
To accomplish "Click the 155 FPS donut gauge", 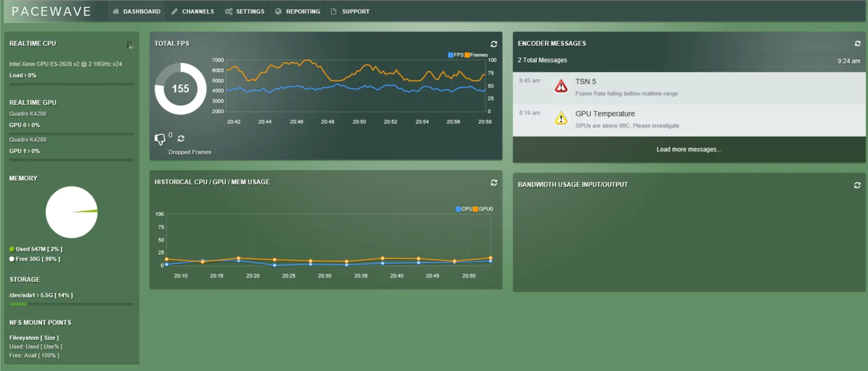I will [x=180, y=89].
